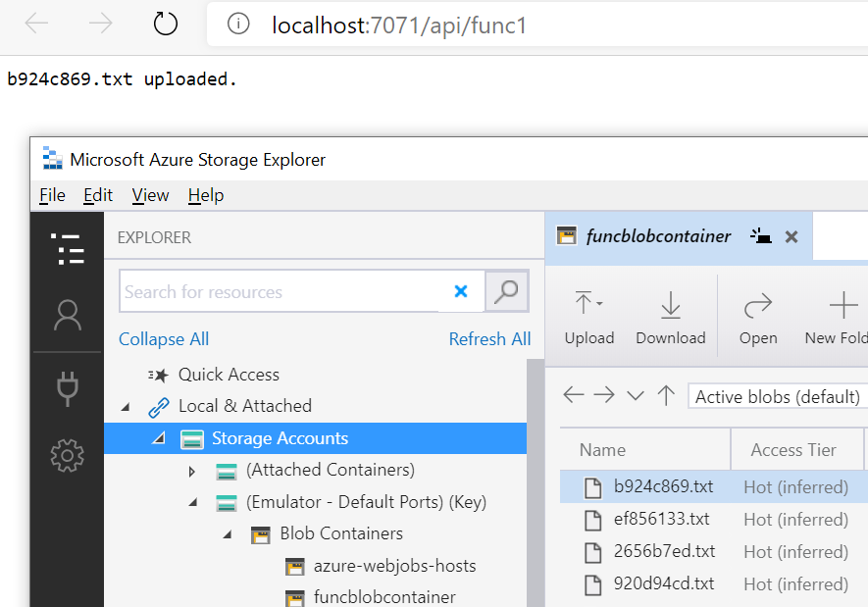Navigate up one folder level arrow
Screen dimensions: 868x607
coord(667,395)
